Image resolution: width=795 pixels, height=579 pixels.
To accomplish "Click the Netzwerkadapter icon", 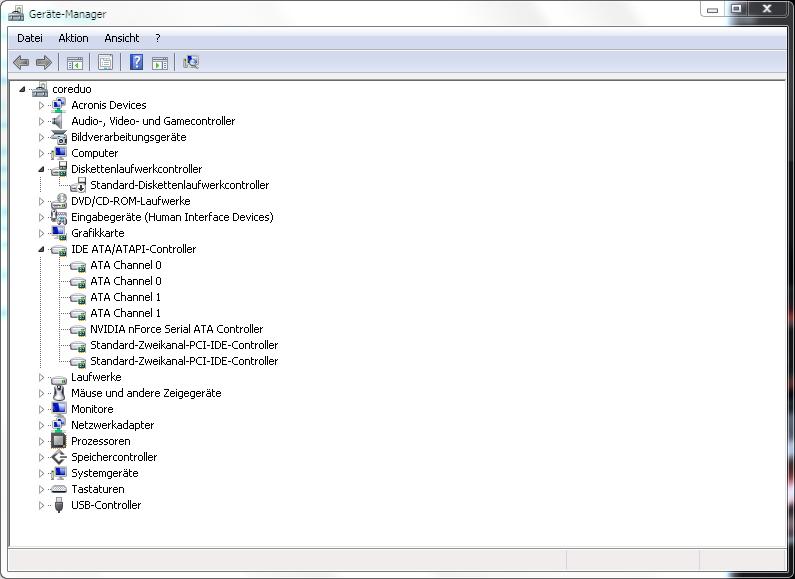I will coord(59,425).
